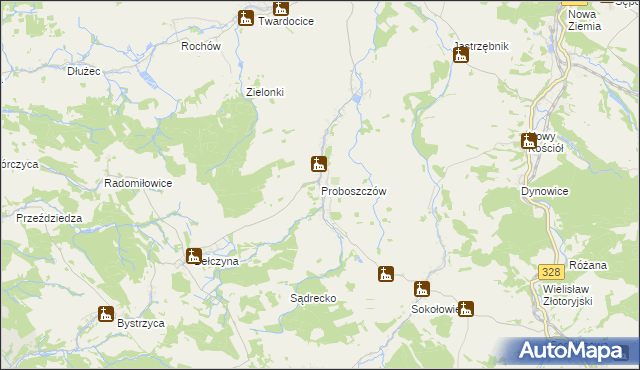Screen dimensions: 640x370
Task: Click the church icon right of Sokołowiec label
Action: [x=466, y=309]
